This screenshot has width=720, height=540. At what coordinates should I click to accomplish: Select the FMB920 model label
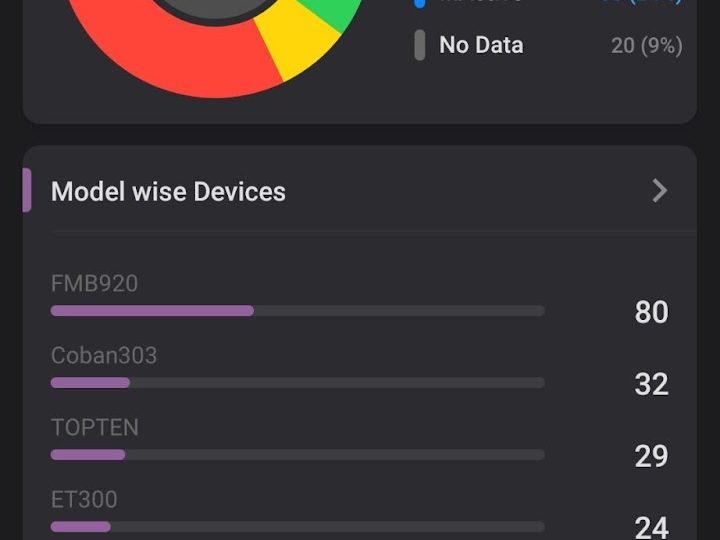pos(94,283)
